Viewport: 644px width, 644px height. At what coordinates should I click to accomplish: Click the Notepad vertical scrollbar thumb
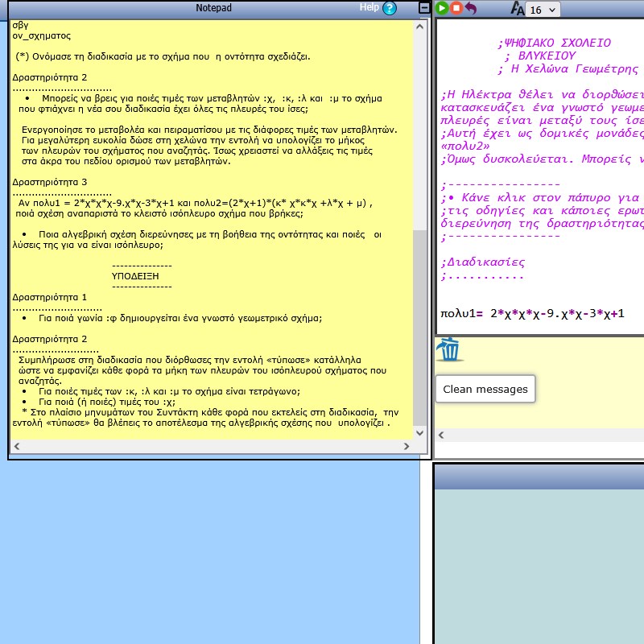pyautogui.click(x=419, y=328)
